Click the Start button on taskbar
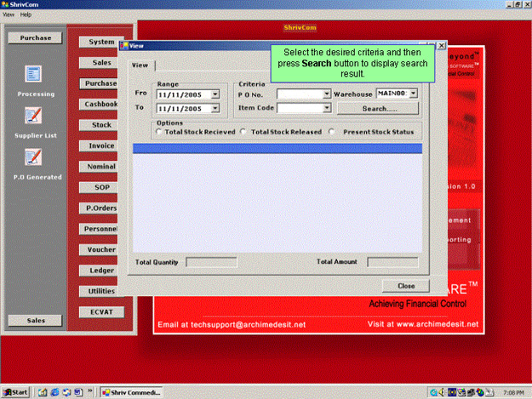The width and height of the screenshot is (532, 399). (x=16, y=392)
